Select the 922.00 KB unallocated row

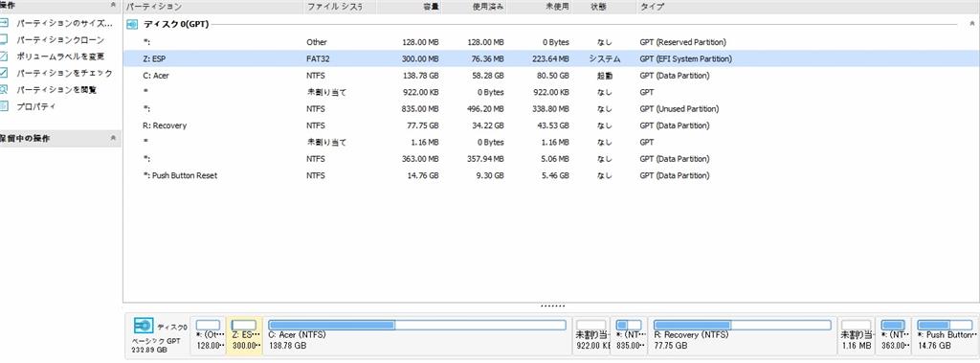pos(550,92)
